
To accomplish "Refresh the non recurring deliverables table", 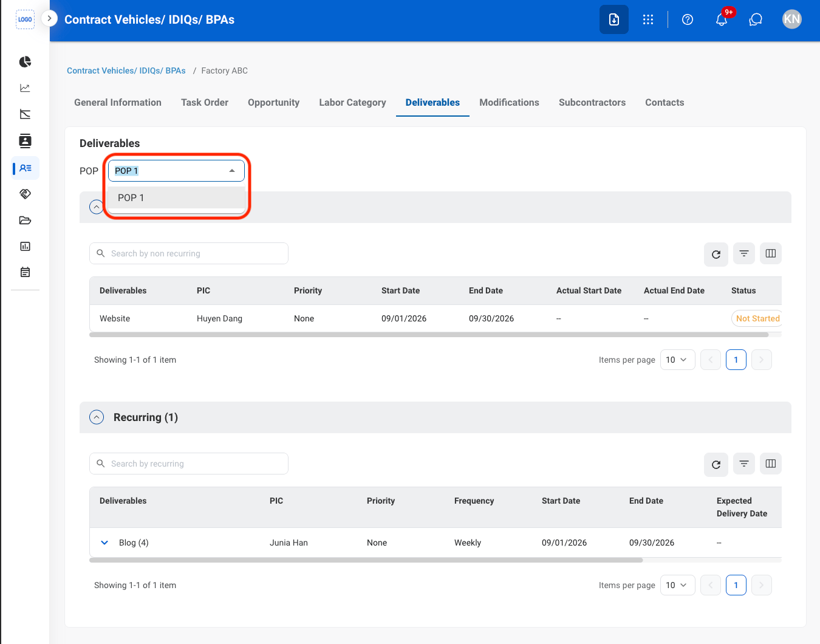I will click(716, 254).
